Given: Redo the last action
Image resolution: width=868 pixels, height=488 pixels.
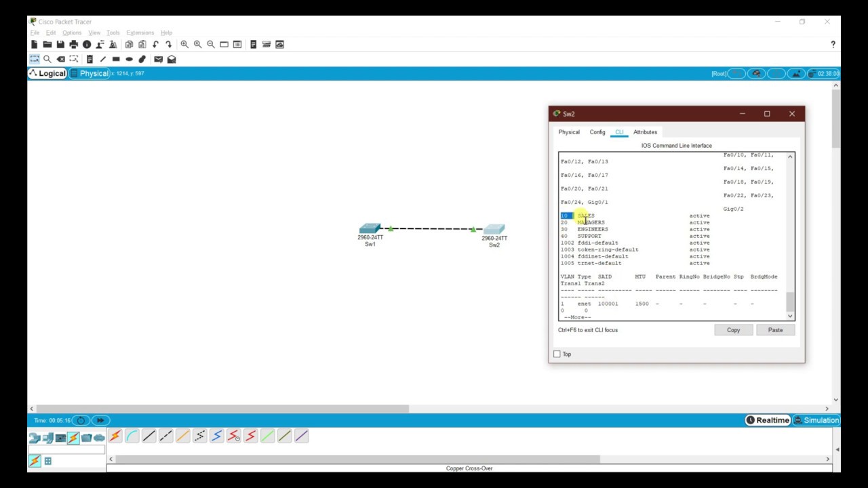Looking at the screenshot, I should [x=168, y=44].
